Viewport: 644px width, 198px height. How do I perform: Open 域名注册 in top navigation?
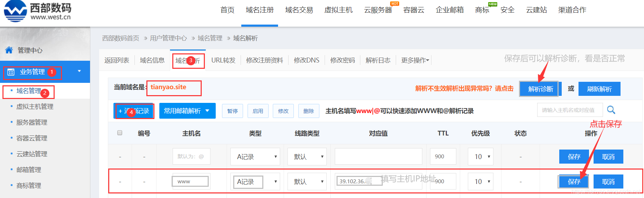(259, 10)
